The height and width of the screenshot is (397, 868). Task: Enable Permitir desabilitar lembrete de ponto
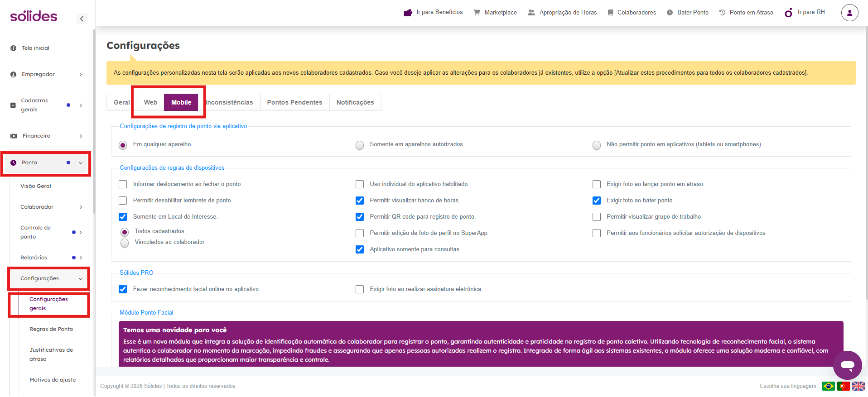coord(123,201)
